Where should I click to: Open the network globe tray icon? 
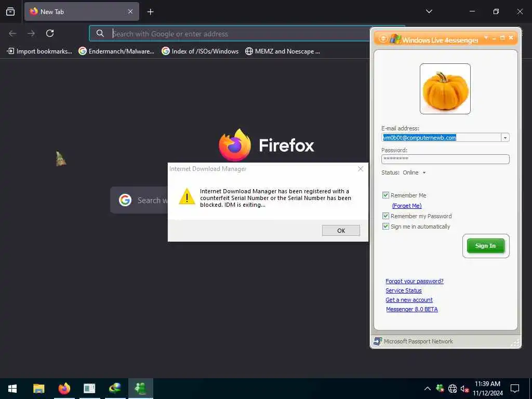coord(453,389)
